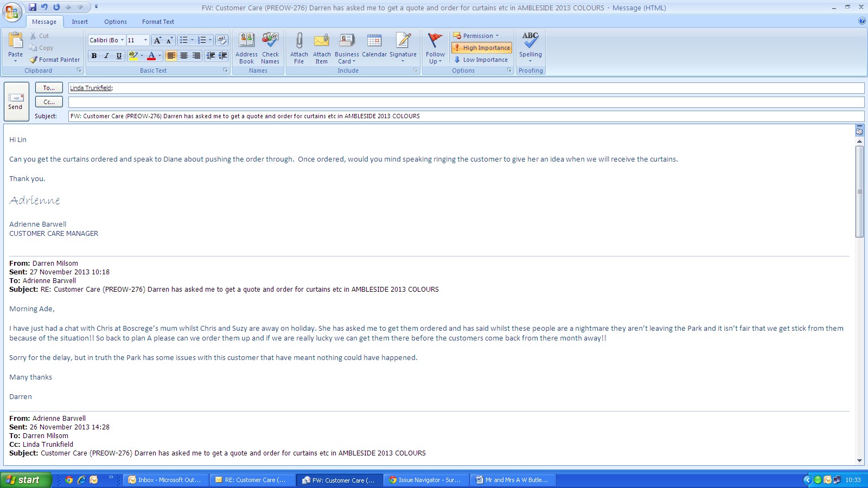868x488 pixels.
Task: Expand the font name dropdown
Action: pyautogui.click(x=122, y=40)
